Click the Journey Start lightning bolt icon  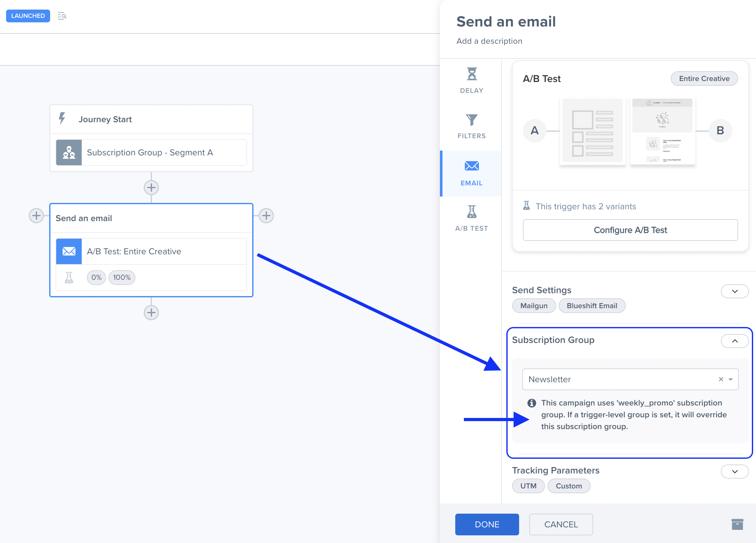coord(62,119)
